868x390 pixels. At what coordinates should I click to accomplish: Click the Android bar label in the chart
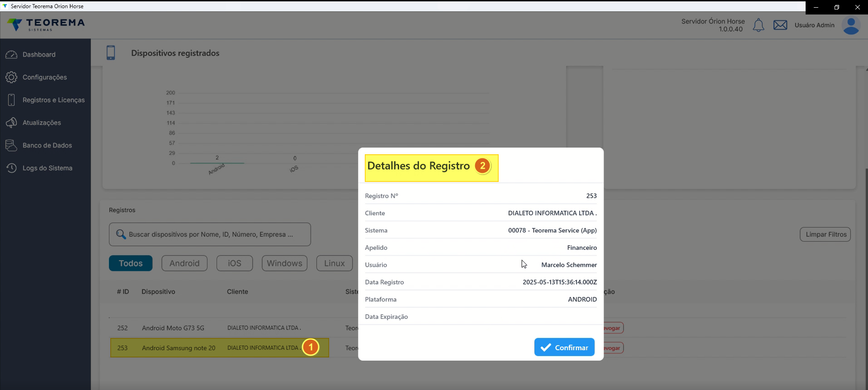(x=217, y=169)
